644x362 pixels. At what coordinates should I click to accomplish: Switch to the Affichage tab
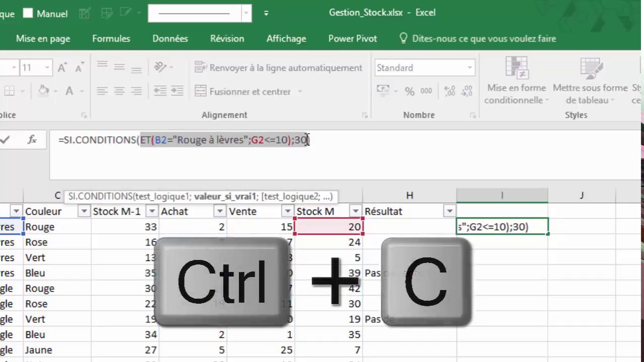(286, 39)
